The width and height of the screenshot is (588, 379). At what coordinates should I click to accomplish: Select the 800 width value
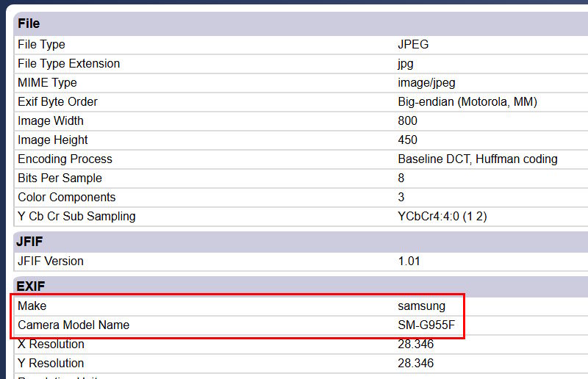pyautogui.click(x=407, y=120)
